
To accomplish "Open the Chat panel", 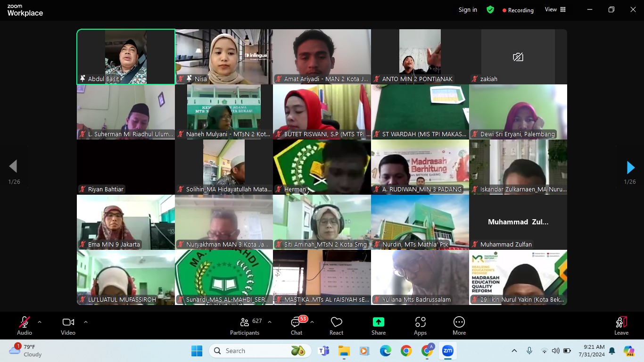I will point(297,326).
